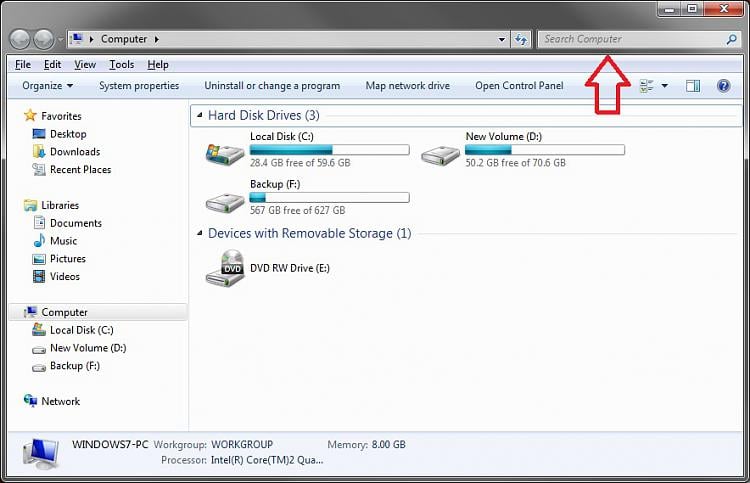
Task: Expand the arrow after Computer in address bar
Action: (156, 39)
